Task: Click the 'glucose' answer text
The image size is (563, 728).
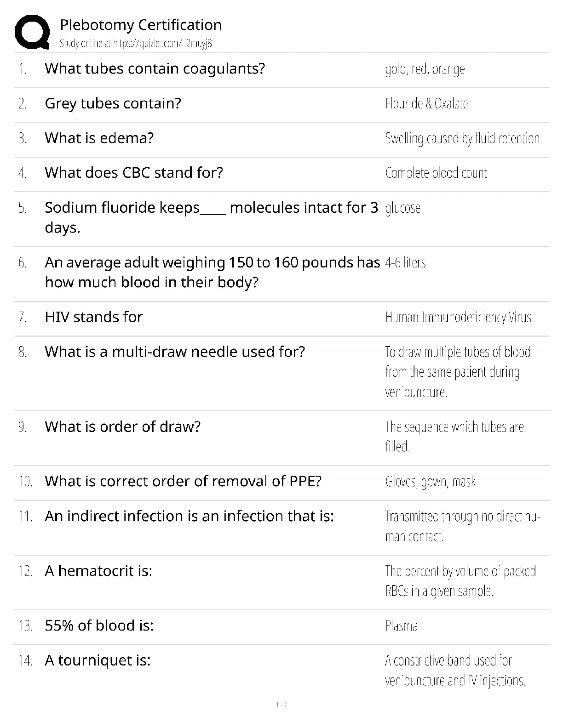Action: 403,208
